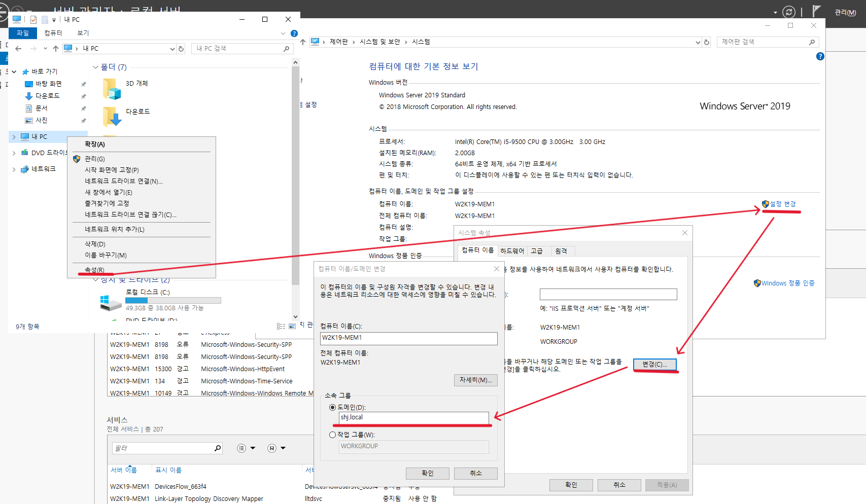
Task: Expand the 네트워크 tree node
Action: pyautogui.click(x=14, y=170)
